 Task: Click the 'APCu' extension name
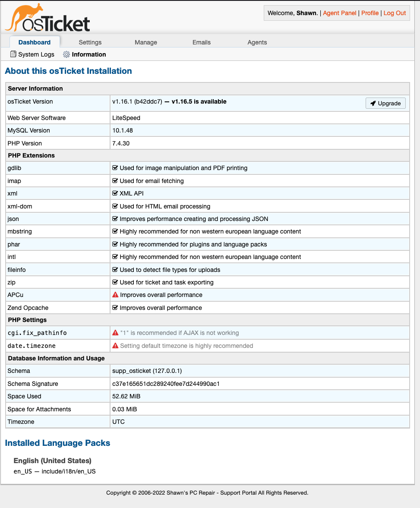(16, 295)
